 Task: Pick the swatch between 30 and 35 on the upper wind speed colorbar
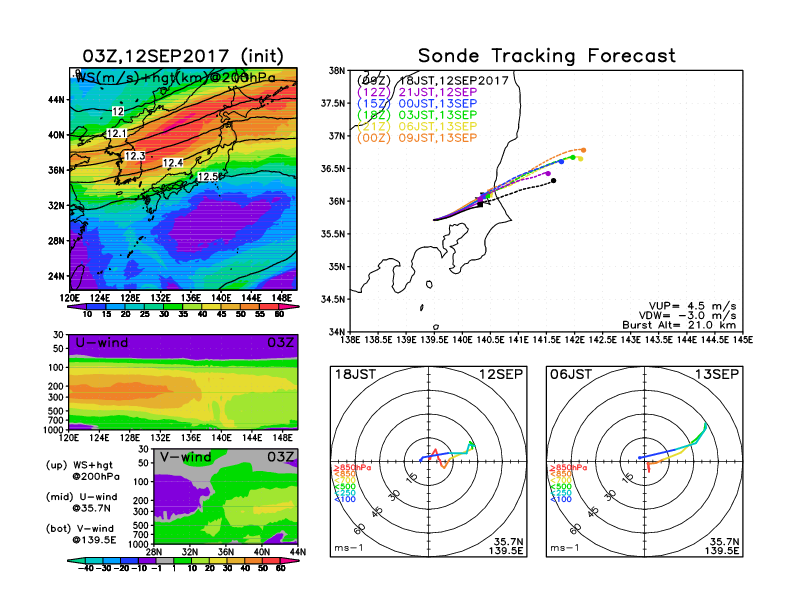tap(173, 306)
